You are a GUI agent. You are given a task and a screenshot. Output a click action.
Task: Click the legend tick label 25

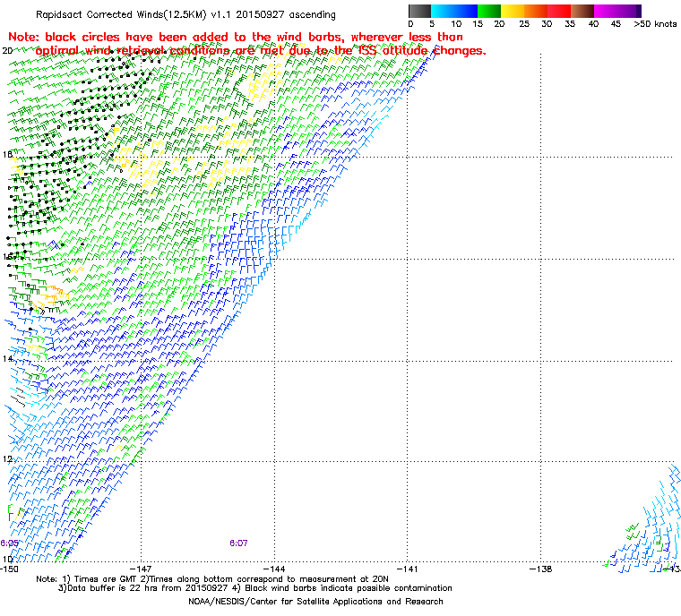tap(524, 24)
